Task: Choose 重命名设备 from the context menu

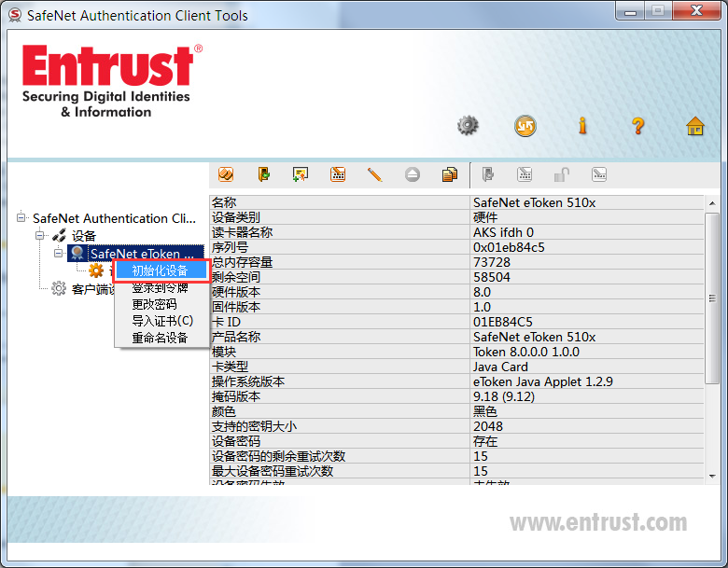Action: 161,338
